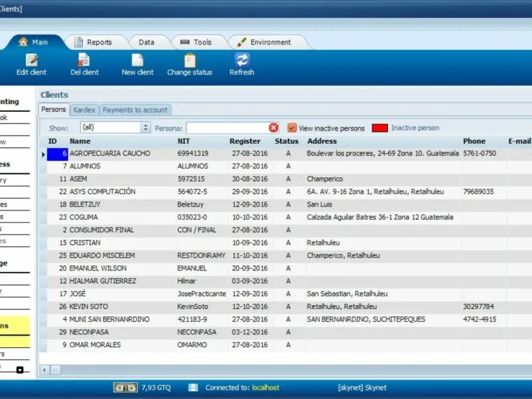Click the NIT cell JosePracticante

[201, 294]
